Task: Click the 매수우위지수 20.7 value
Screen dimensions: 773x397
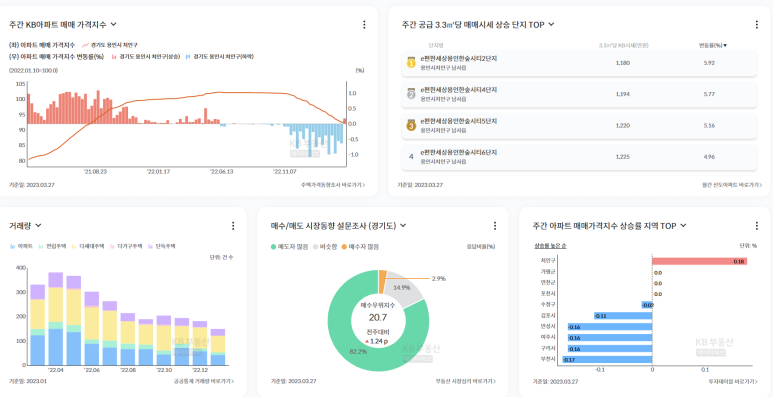Action: click(378, 318)
